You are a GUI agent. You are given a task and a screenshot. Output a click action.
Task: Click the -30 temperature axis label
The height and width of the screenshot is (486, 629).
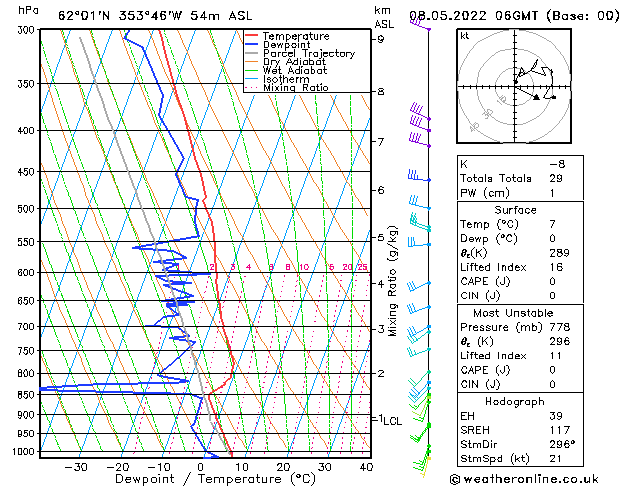coord(76,467)
